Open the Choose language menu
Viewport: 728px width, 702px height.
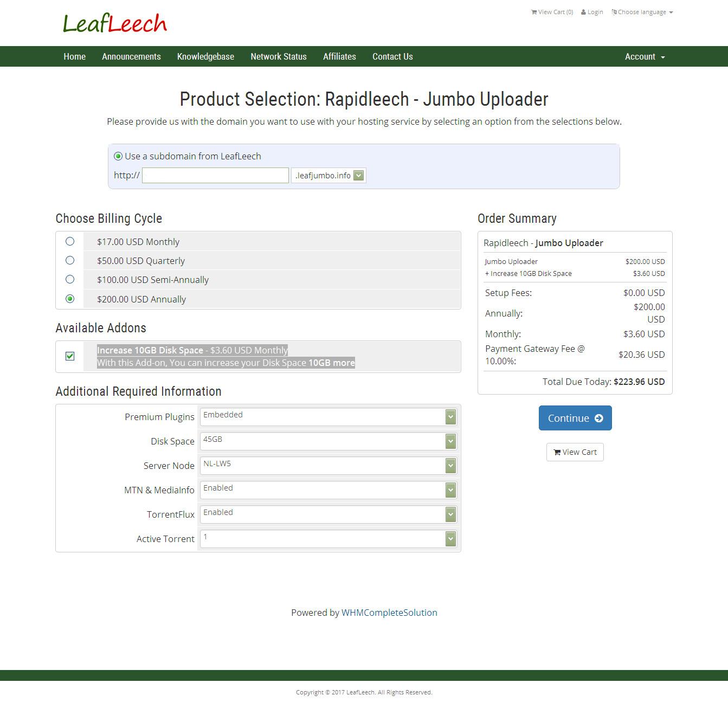click(x=642, y=12)
